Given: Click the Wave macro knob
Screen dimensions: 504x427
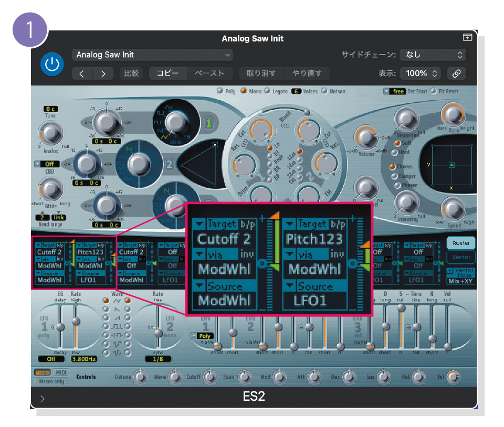Looking at the screenshot, I should click(174, 377).
